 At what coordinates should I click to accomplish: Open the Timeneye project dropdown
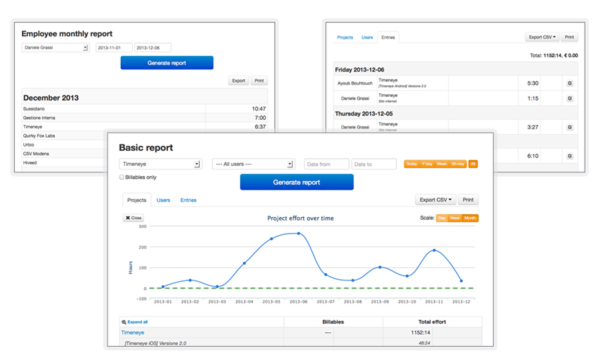pyautogui.click(x=160, y=164)
